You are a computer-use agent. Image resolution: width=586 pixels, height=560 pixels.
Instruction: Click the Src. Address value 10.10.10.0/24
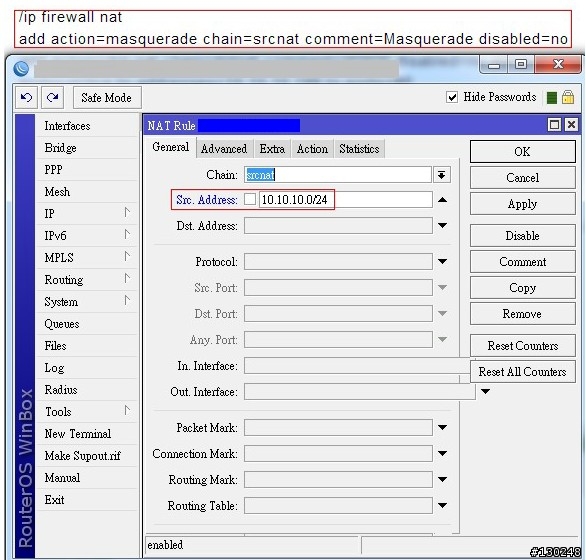tap(294, 200)
